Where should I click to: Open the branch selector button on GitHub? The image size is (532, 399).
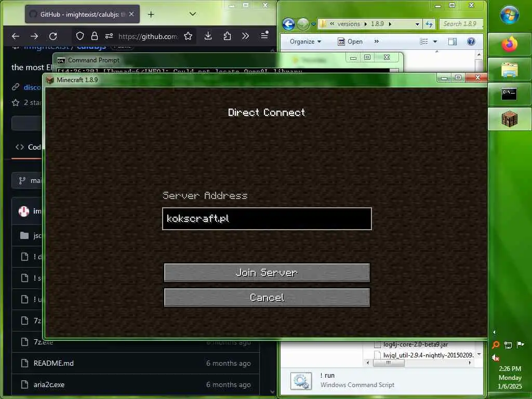(x=27, y=180)
